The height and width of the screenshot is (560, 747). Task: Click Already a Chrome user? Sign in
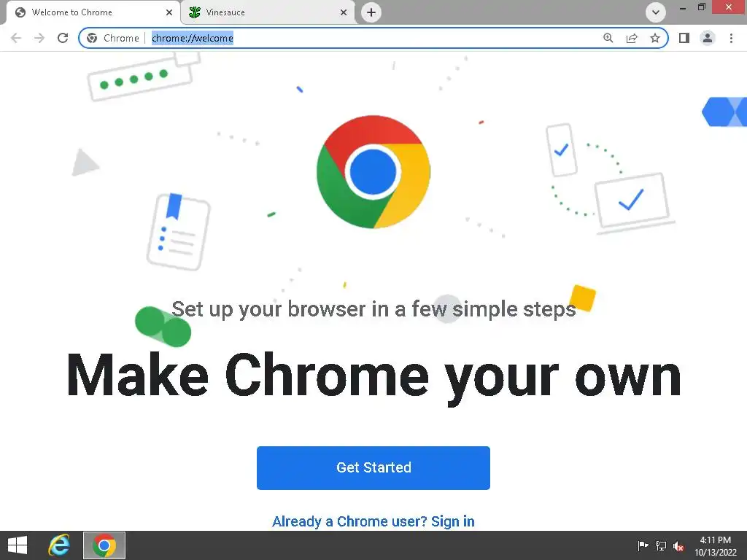[x=373, y=521]
